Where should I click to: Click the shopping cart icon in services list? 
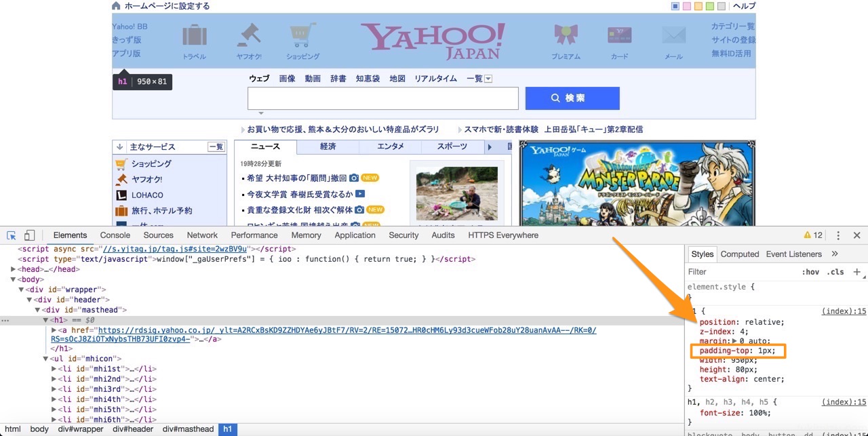(121, 164)
